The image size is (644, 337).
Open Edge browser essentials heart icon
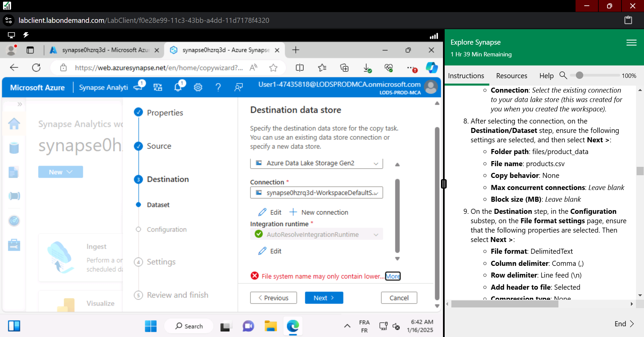(389, 68)
